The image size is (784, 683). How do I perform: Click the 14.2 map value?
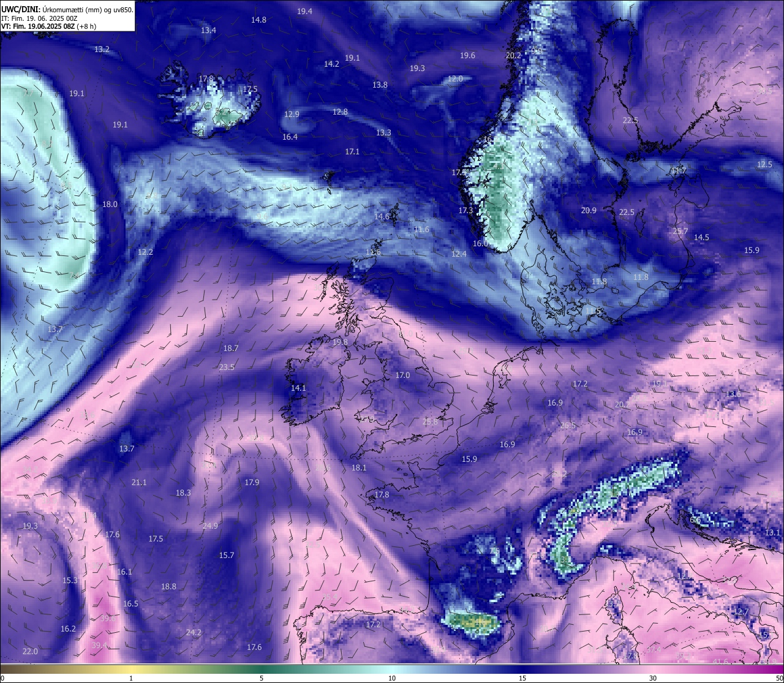point(331,64)
